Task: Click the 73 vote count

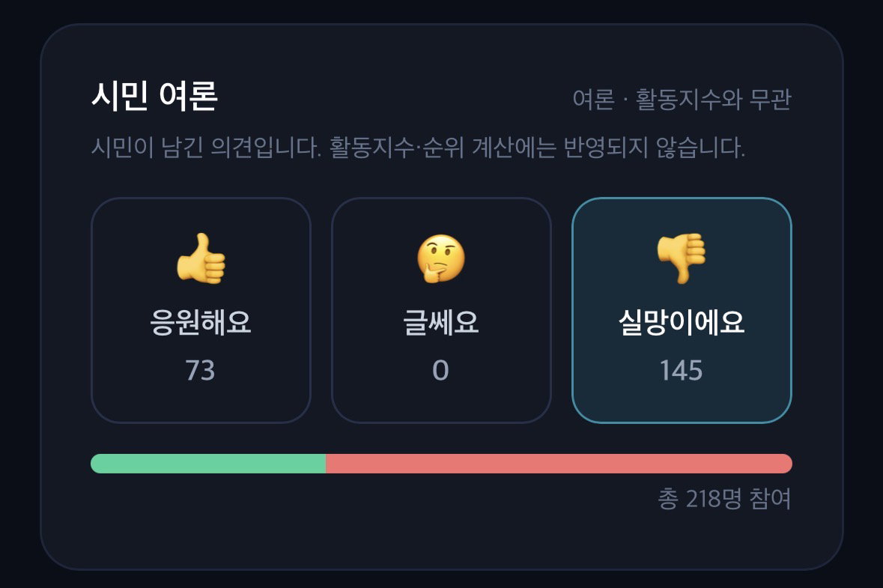Action: click(x=201, y=371)
